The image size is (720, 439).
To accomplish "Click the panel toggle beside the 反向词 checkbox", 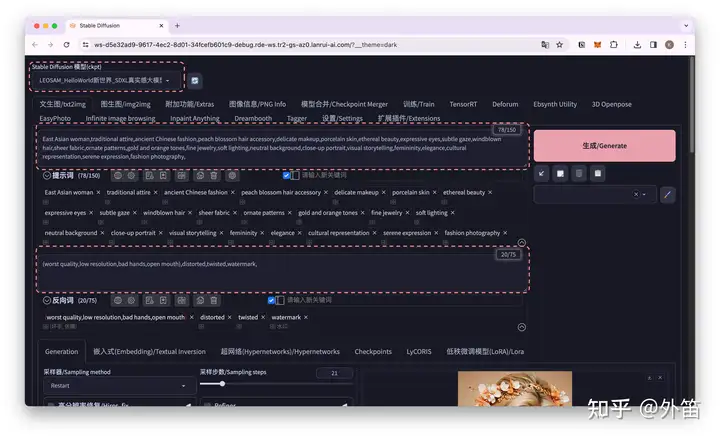I will tap(280, 300).
